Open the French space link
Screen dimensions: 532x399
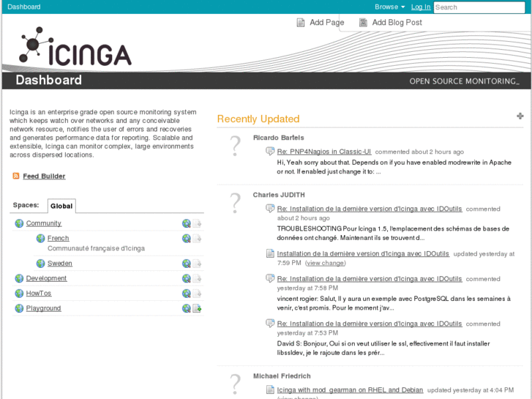coord(58,238)
